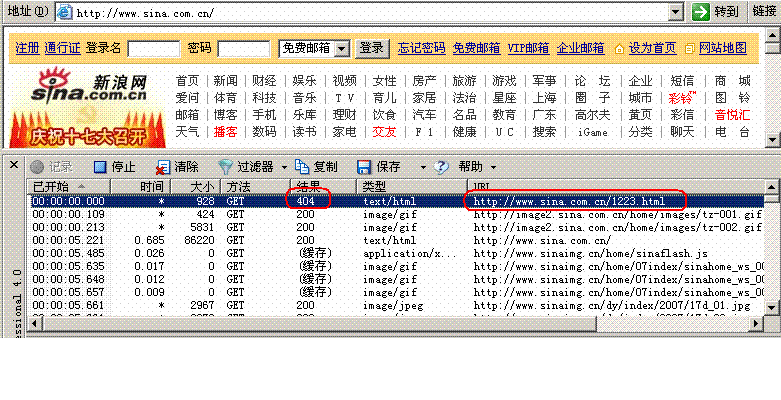781x400 pixels.
Task: Open the 天气 weather navigation link
Action: click(x=187, y=132)
